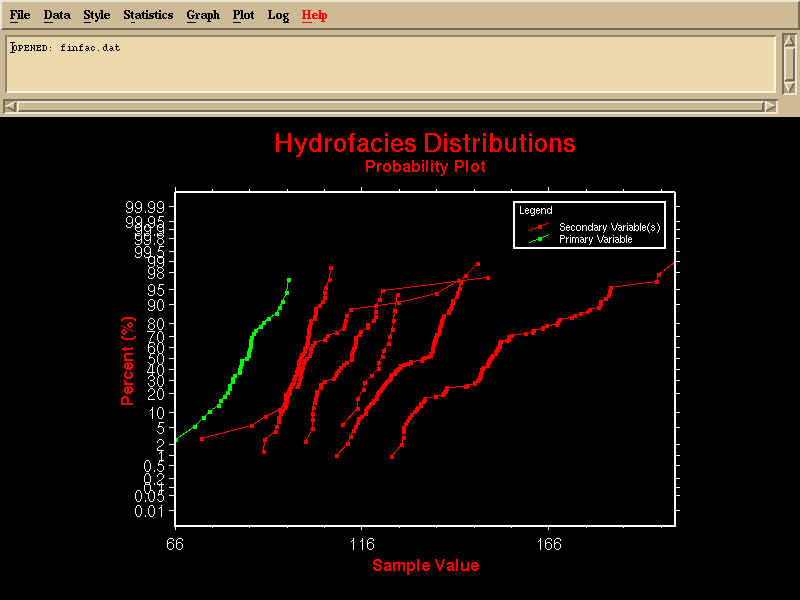The image size is (800, 600).
Task: Open the Graph menu
Action: pos(203,15)
